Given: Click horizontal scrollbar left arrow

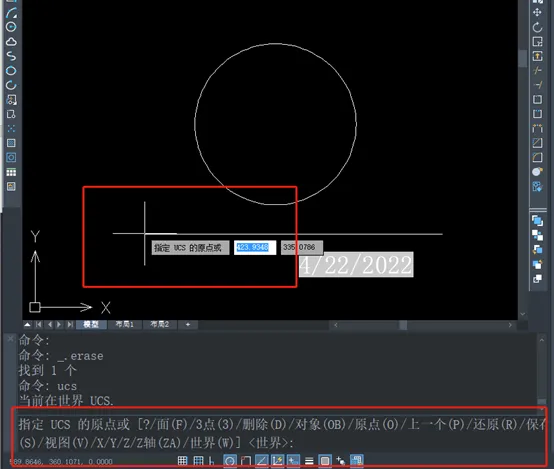Looking at the screenshot, I should 336,325.
